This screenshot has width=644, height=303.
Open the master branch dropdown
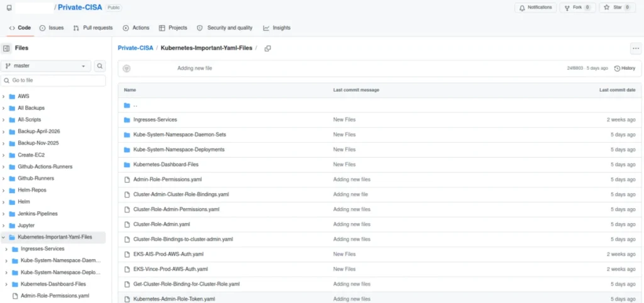click(45, 65)
